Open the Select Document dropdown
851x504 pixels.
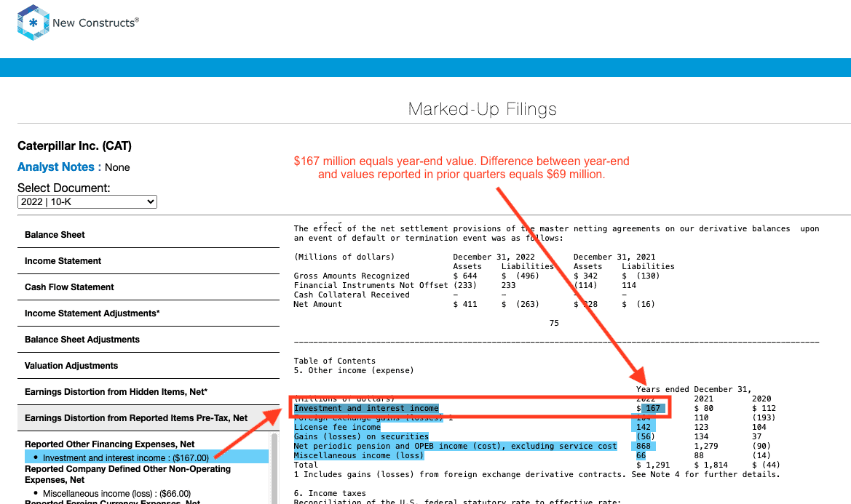87,201
